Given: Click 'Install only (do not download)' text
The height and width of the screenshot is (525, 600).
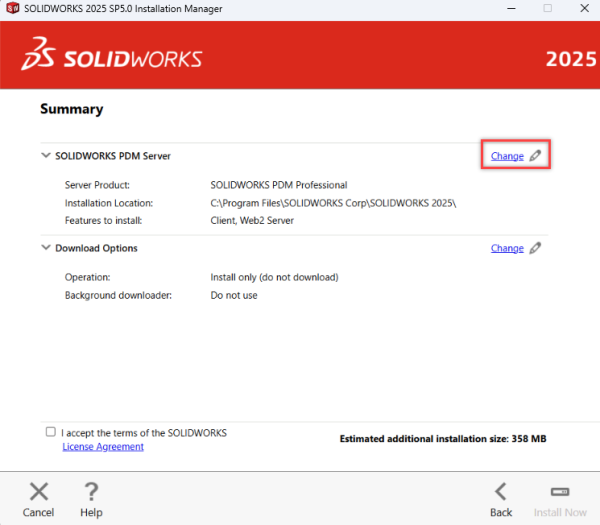Looking at the screenshot, I should [274, 277].
